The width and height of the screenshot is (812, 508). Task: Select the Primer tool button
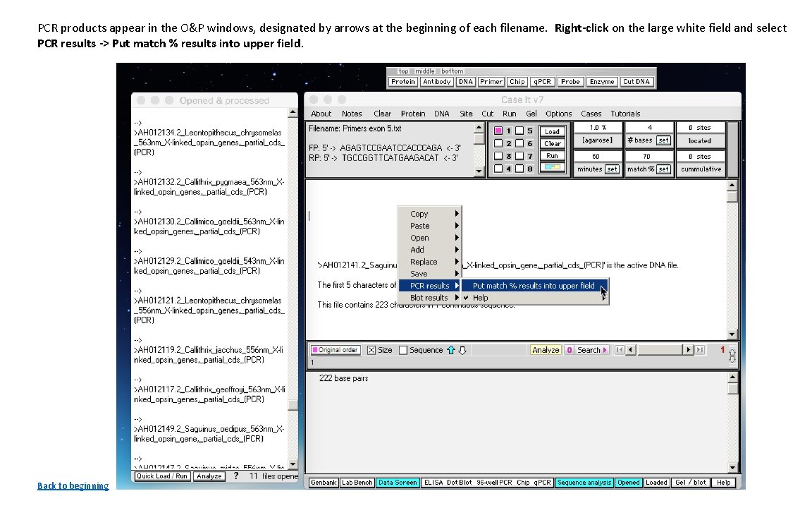pyautogui.click(x=491, y=82)
